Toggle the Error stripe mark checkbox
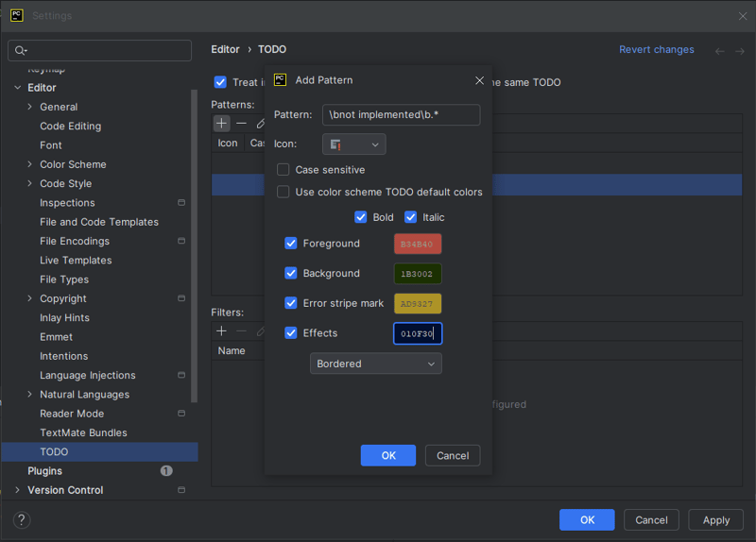The width and height of the screenshot is (756, 542). (x=291, y=303)
